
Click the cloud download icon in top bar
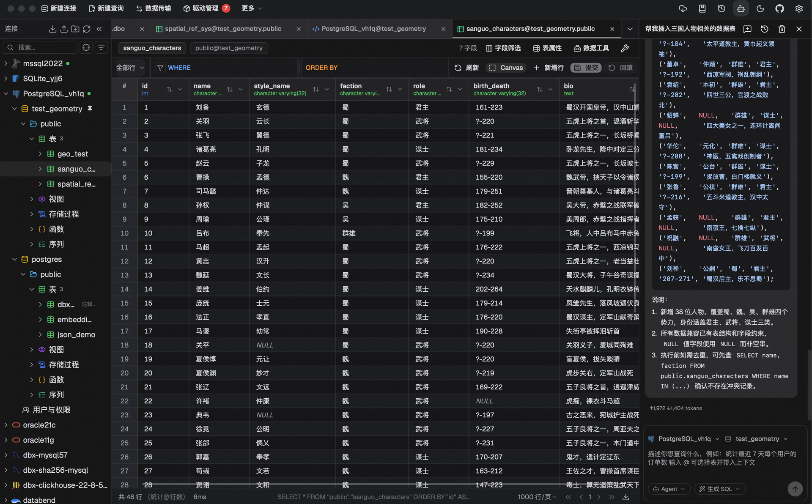click(683, 8)
